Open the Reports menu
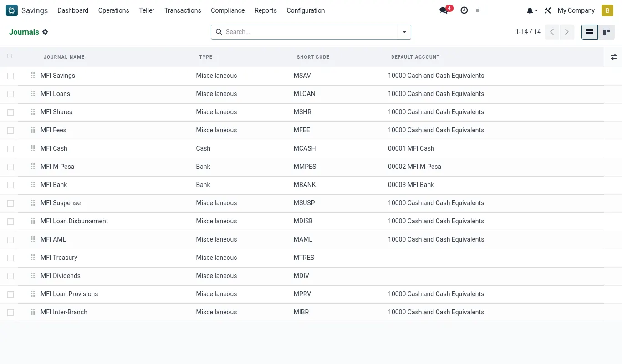 coord(265,10)
